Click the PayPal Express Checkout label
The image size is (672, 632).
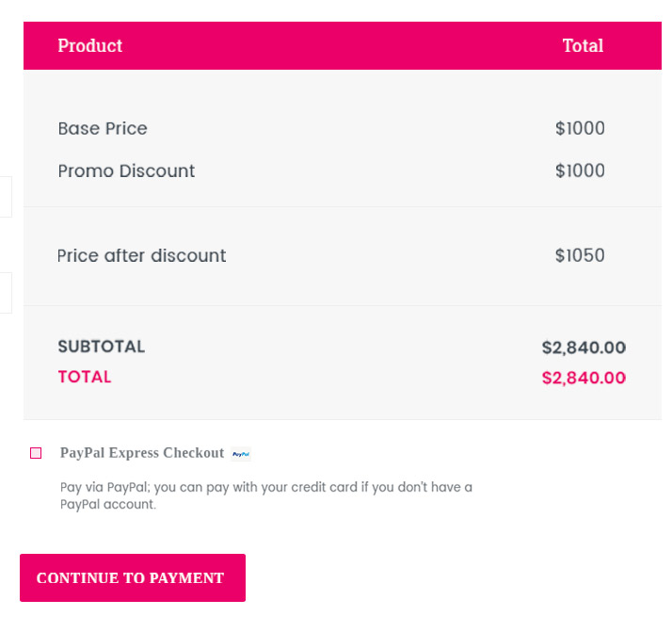click(x=142, y=452)
